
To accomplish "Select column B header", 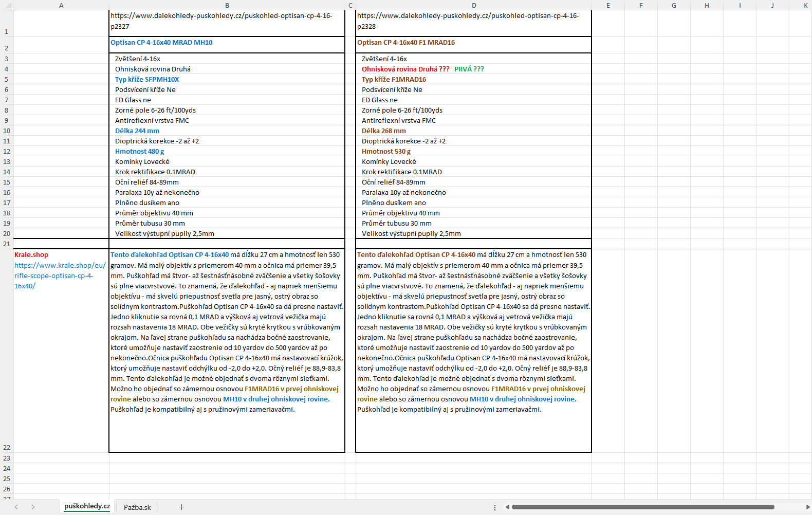I will click(x=227, y=5).
